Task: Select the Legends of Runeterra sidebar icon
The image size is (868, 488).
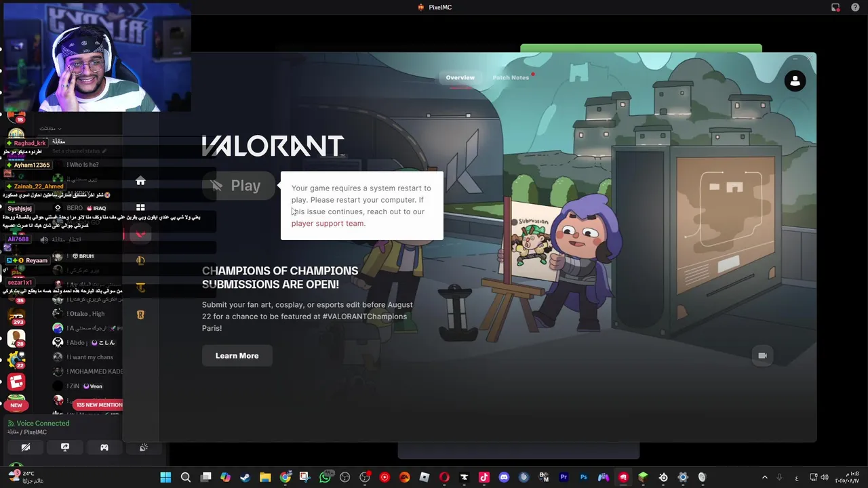Action: click(140, 314)
